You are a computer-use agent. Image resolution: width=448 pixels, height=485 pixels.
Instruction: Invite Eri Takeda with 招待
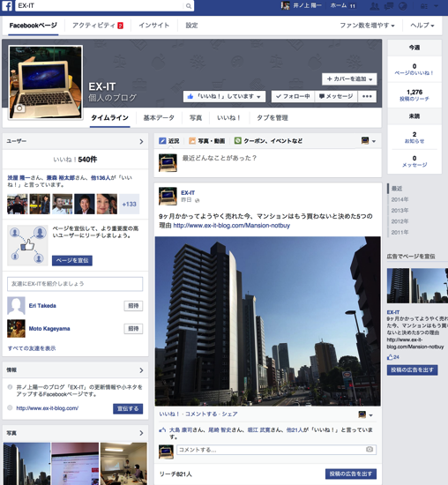pos(133,306)
